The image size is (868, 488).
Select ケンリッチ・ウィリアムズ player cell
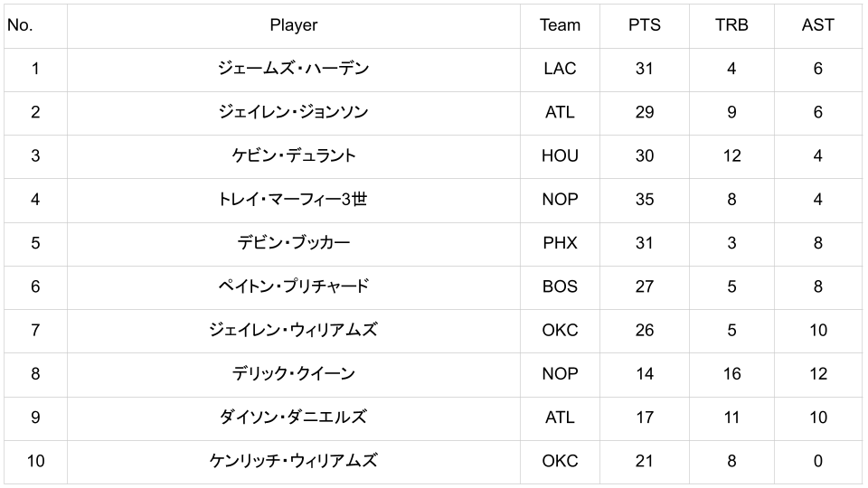(x=293, y=461)
